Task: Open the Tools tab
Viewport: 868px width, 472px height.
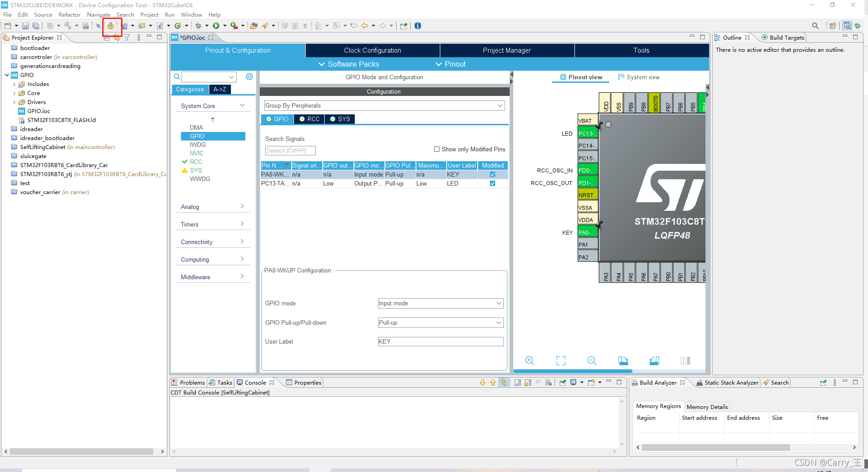Action: click(642, 50)
